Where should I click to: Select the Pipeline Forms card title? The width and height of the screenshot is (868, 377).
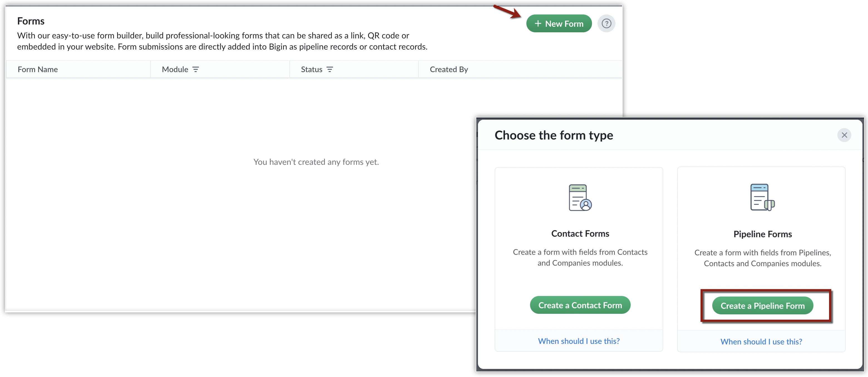tap(763, 234)
